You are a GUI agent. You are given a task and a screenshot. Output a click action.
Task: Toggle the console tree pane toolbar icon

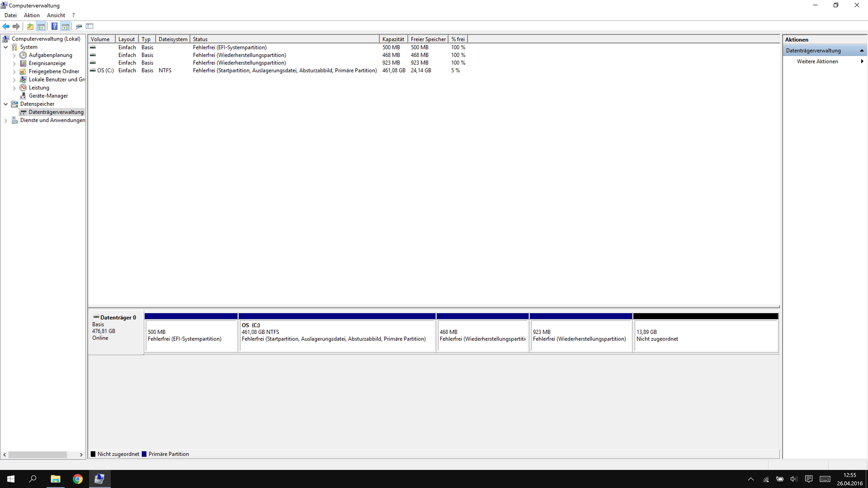[41, 26]
